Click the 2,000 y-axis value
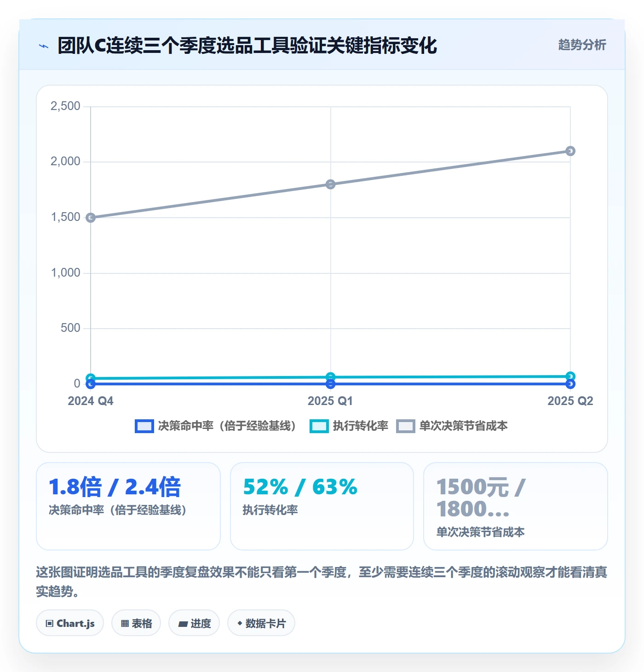The image size is (644, 672). pos(65,162)
